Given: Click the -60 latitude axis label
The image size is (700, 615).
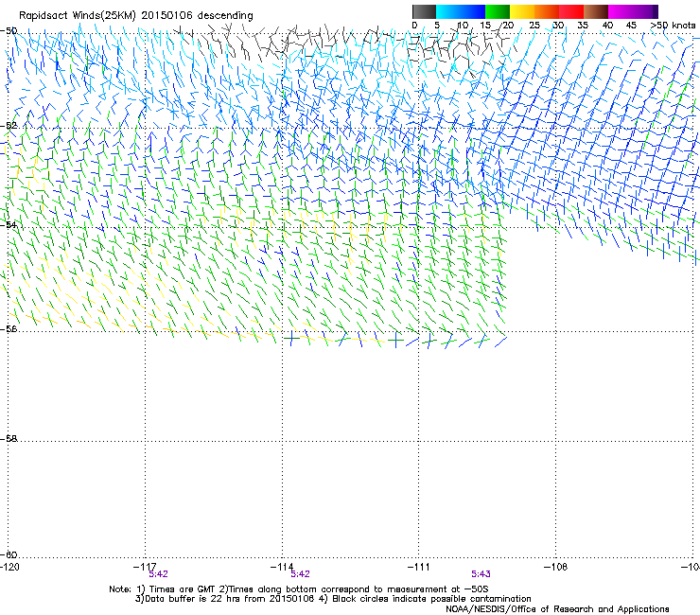Looking at the screenshot, I should tap(9, 554).
